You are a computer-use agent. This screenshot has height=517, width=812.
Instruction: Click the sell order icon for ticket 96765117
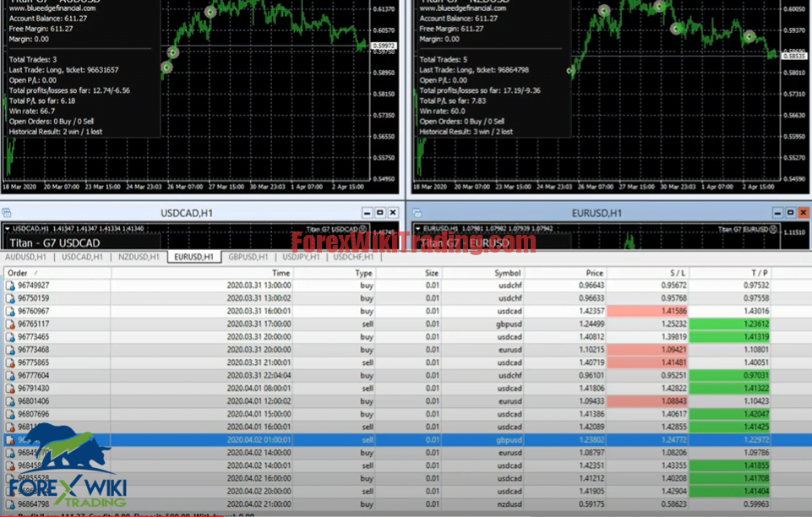[x=10, y=324]
